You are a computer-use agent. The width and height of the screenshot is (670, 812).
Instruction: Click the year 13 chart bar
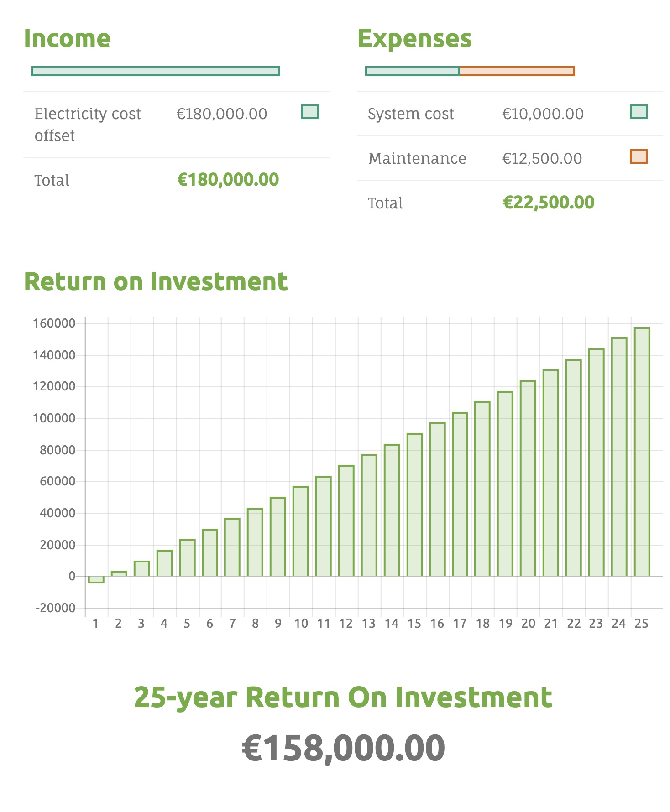[x=369, y=515]
